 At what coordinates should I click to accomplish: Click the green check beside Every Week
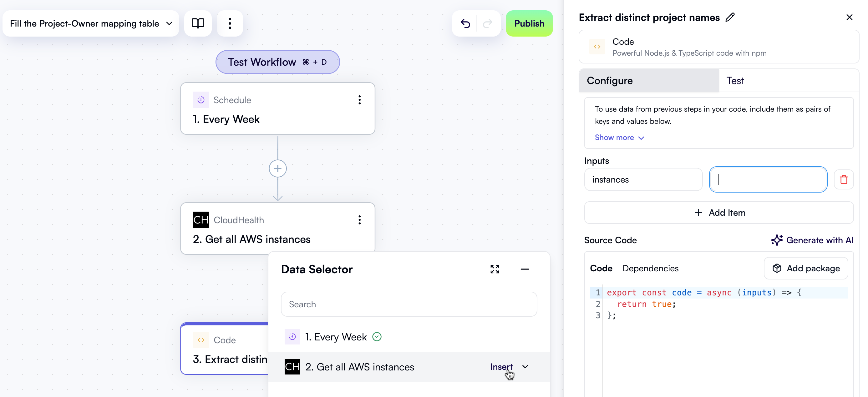[377, 337]
